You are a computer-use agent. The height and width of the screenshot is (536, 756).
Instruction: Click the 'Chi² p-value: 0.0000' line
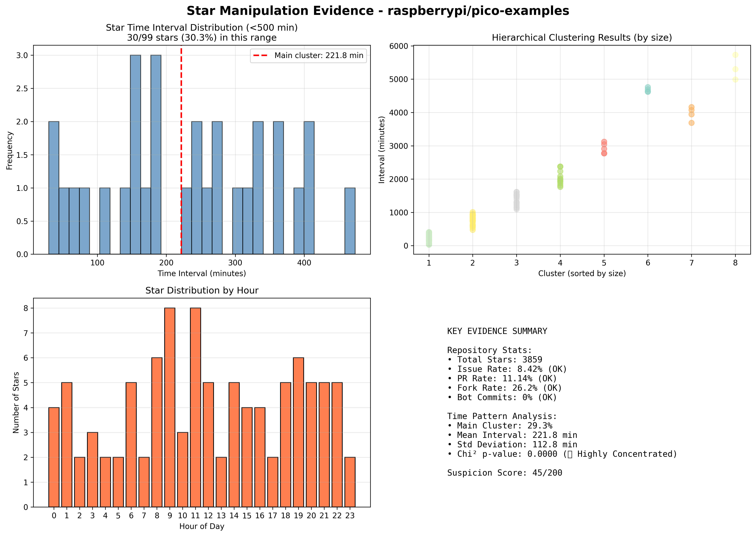[562, 454]
